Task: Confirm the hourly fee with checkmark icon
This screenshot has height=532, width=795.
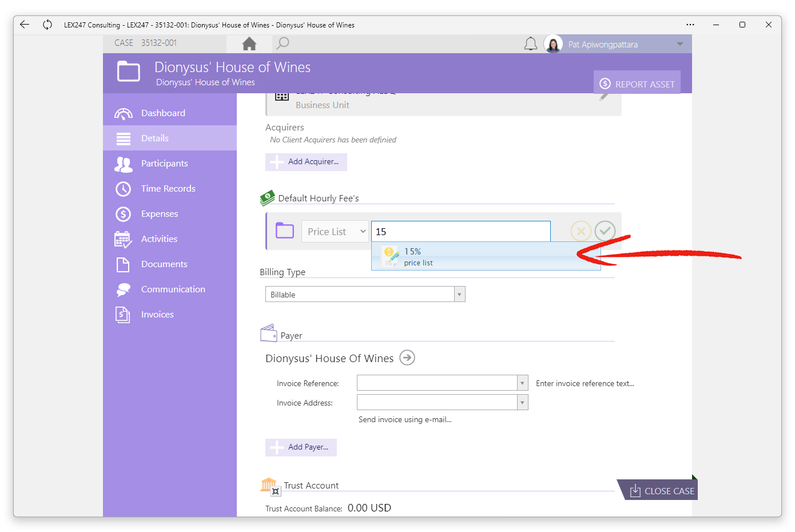Action: [605, 231]
